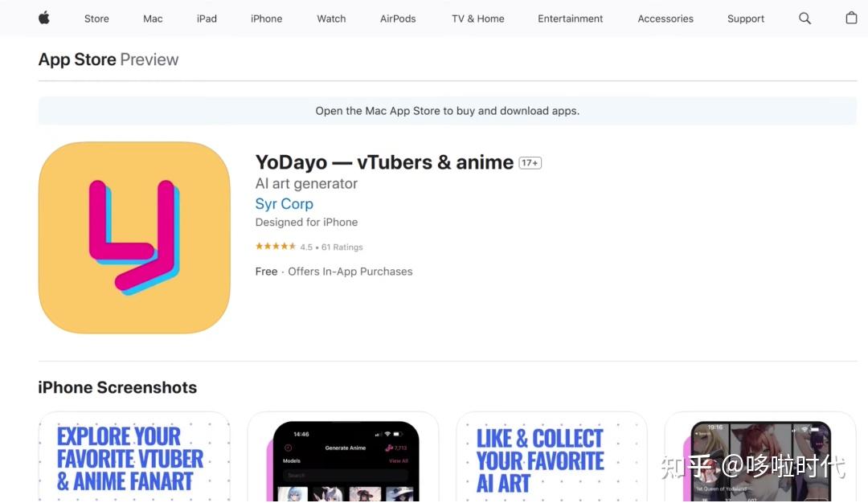View the Explore Your Favorite VTuber screenshot
This screenshot has height=503, width=868.
(134, 457)
